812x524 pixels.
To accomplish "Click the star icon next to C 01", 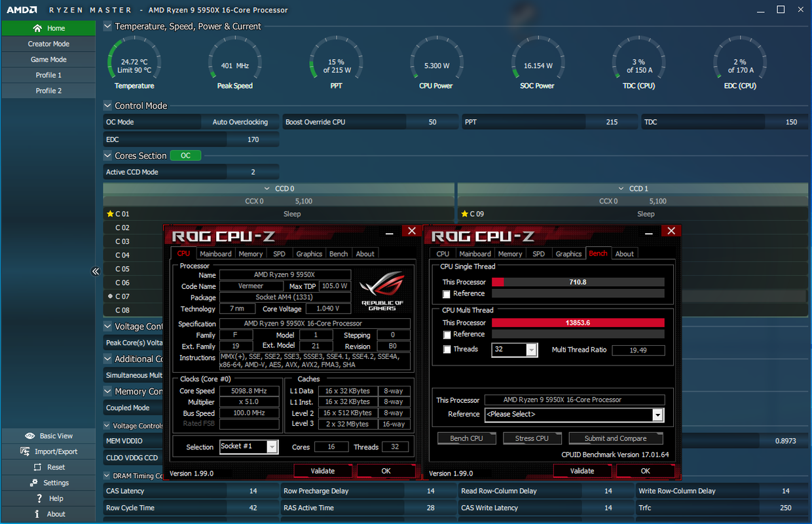I will (110, 214).
